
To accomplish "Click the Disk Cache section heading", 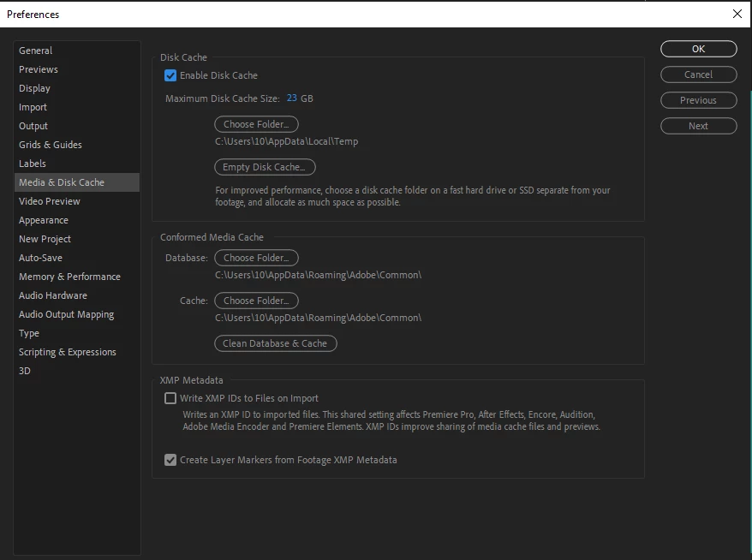I will 183,57.
